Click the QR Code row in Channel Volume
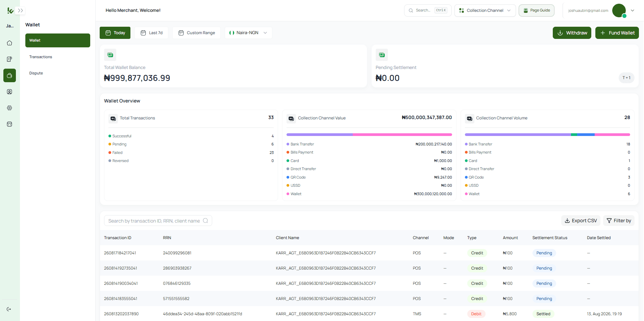Screen dimensions: 644x321 (547, 177)
